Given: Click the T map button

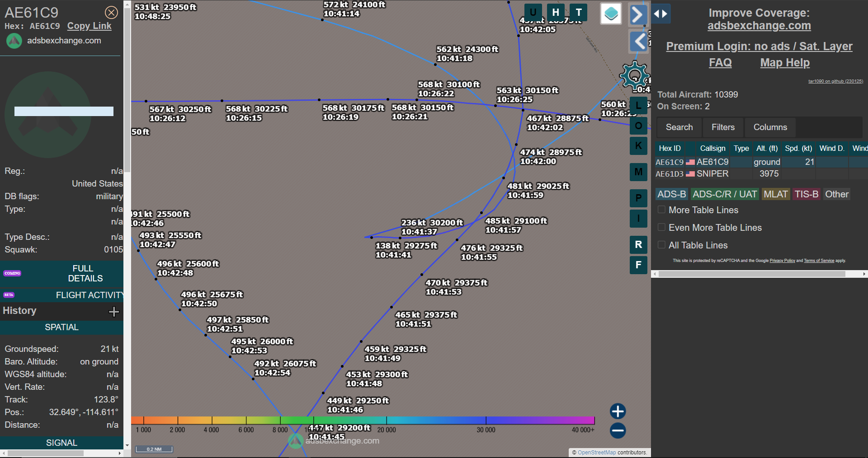Looking at the screenshot, I should (x=579, y=12).
